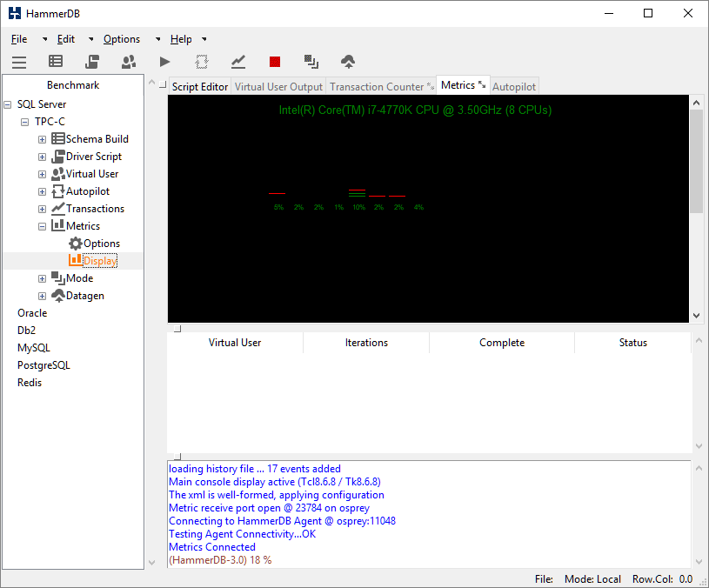This screenshot has height=588, width=709.
Task: Open the Edit menu
Action: coord(65,39)
